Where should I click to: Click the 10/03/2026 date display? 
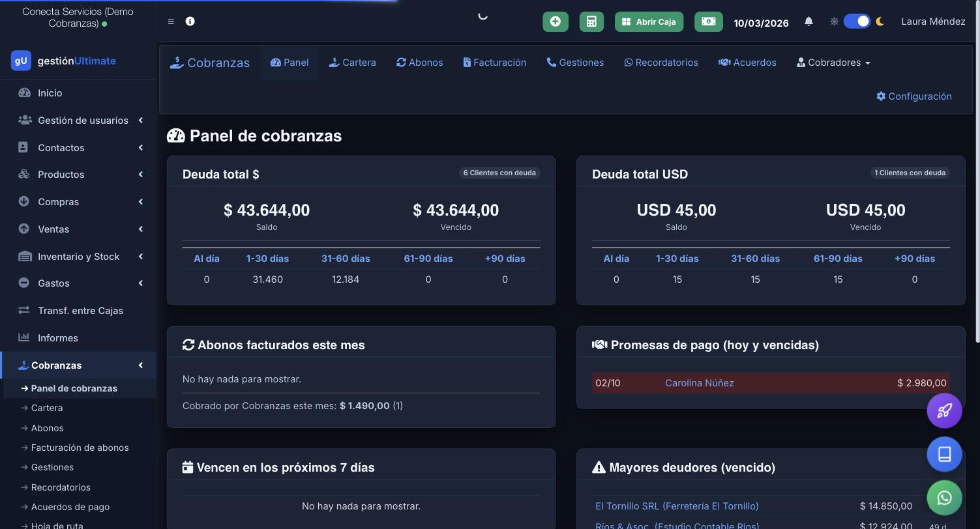tap(761, 23)
